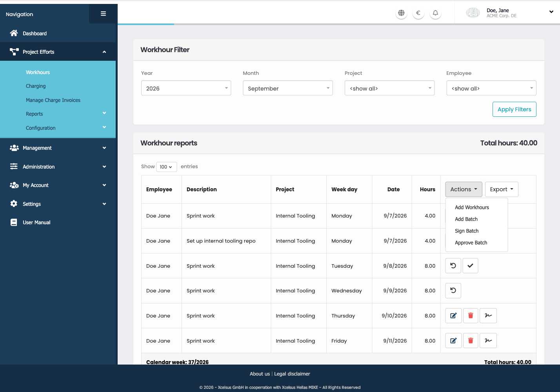The width and height of the screenshot is (560, 392).
Task: Expand the user profile chevron for Doe, Jane
Action: tap(551, 12)
